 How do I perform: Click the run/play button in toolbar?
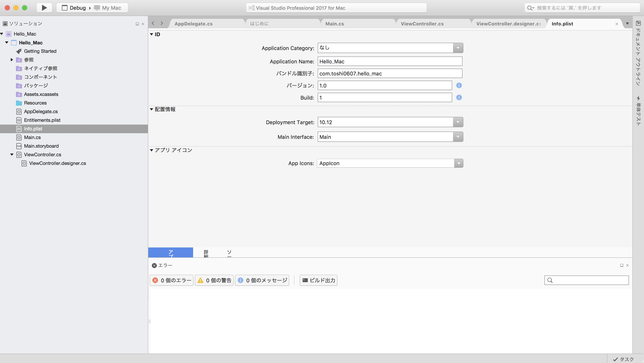point(44,8)
